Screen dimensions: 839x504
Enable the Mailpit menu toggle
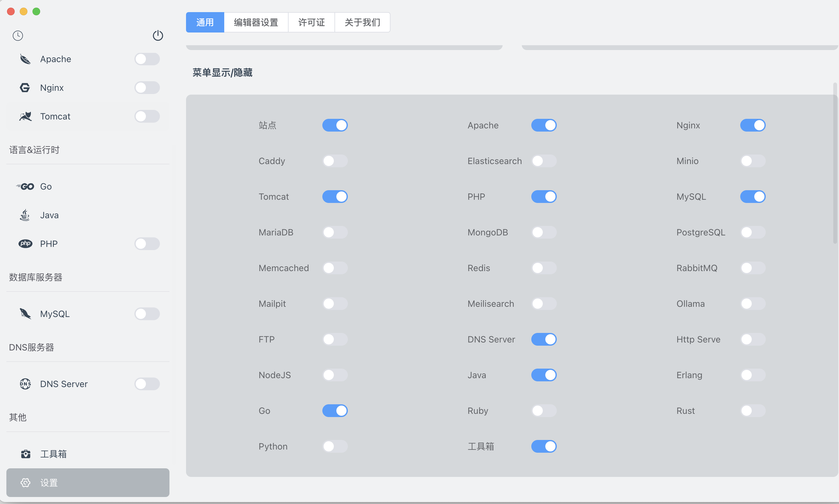(x=335, y=304)
